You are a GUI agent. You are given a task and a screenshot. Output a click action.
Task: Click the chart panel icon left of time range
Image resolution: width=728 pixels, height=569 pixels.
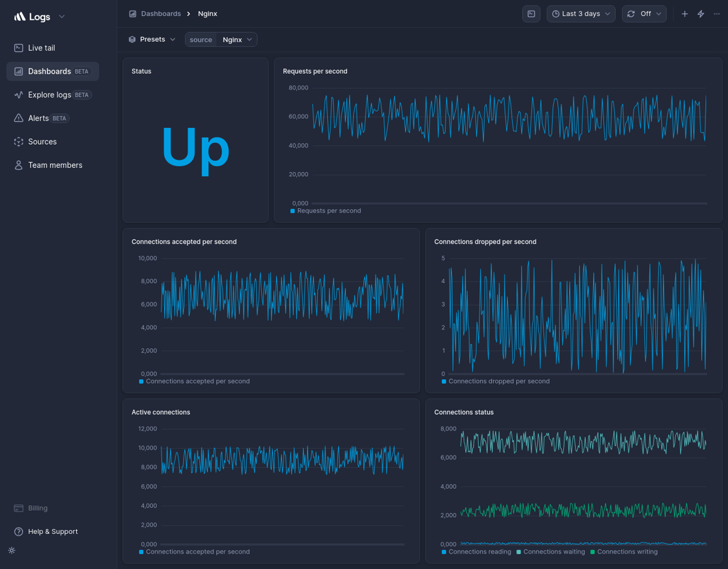(x=531, y=14)
